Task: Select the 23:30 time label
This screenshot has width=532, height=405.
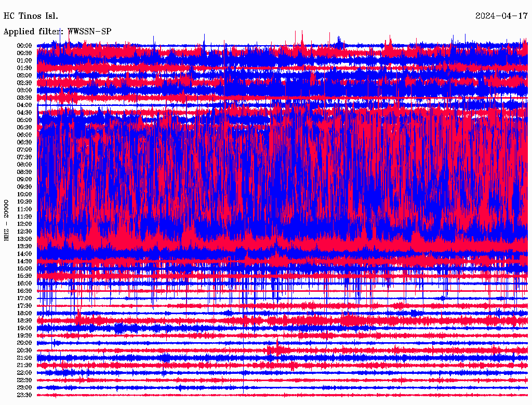Action: (x=24, y=395)
